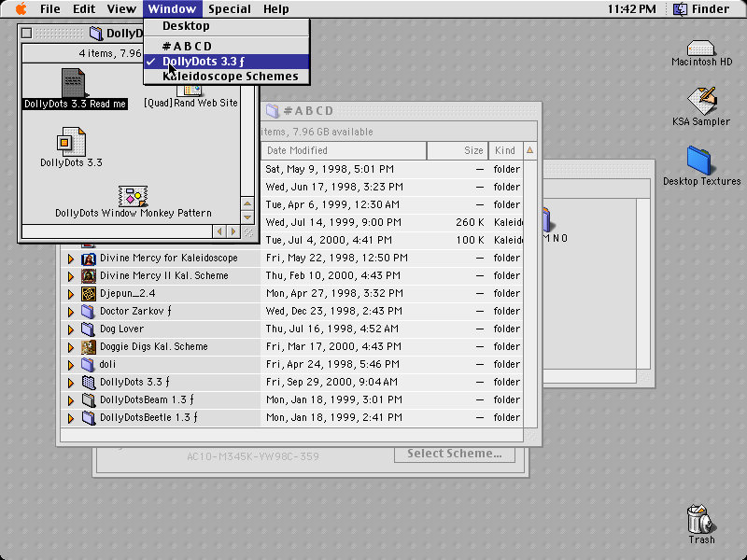Toggle sort order triangle in # A B C D window
747x560 pixels.
click(529, 150)
